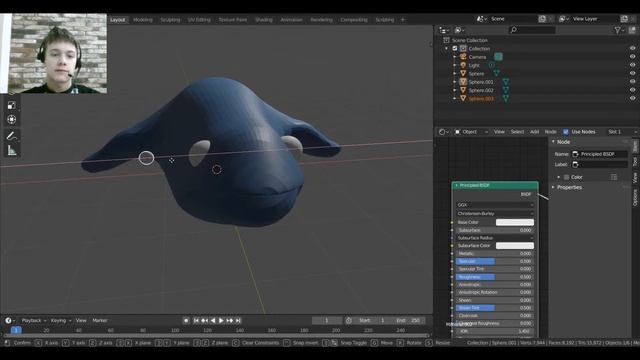Click the Specular slider on Principled BSDF

(495, 261)
